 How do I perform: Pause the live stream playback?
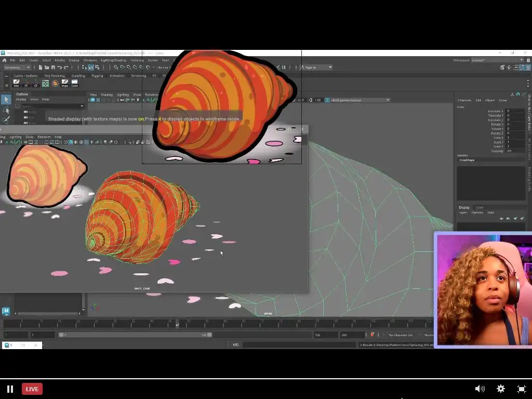pyautogui.click(x=10, y=389)
